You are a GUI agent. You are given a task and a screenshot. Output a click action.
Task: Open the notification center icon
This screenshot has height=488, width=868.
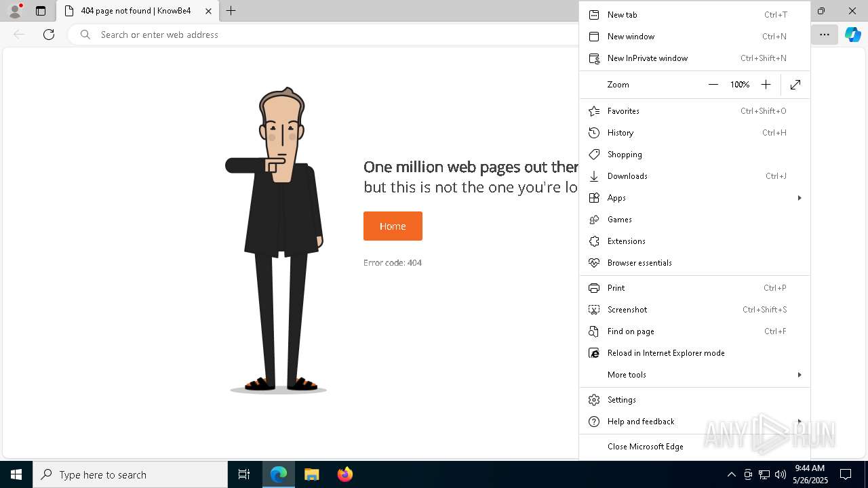tap(846, 474)
